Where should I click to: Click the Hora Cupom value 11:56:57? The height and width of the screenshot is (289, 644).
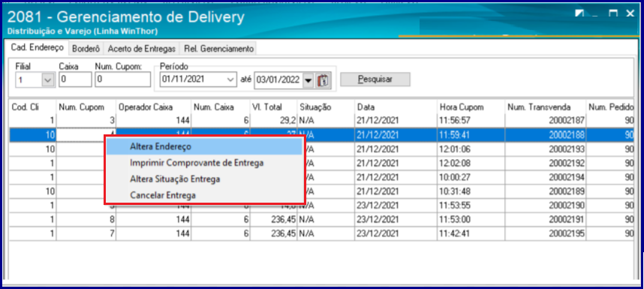(x=471, y=121)
